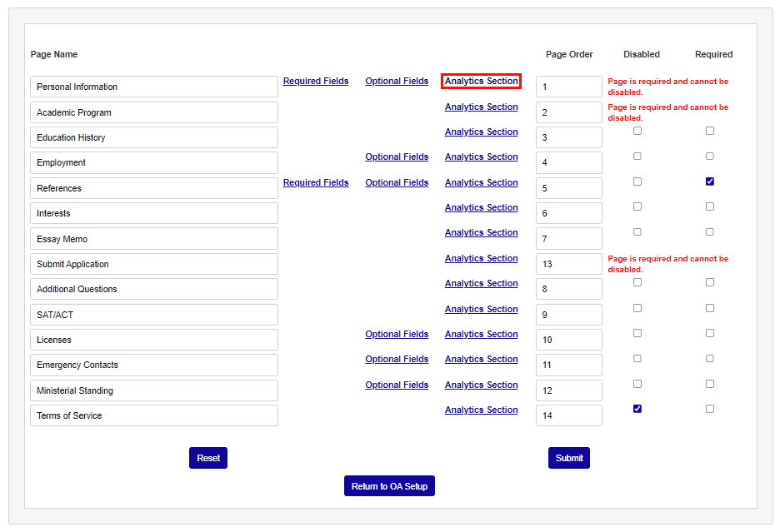Screen dimensions: 780x532
Task: Disable the Terms of Service page
Action: pos(637,409)
